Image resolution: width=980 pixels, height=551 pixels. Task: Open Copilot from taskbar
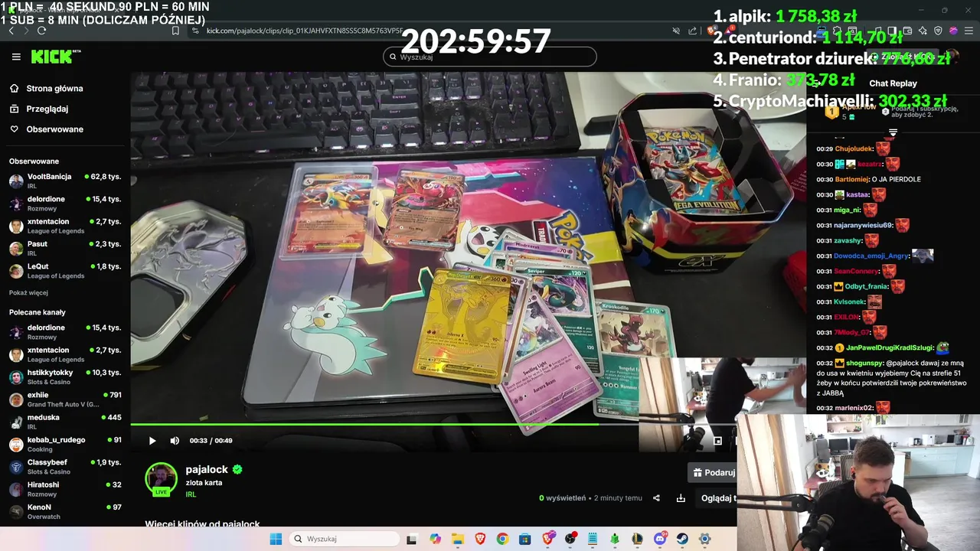click(x=436, y=539)
